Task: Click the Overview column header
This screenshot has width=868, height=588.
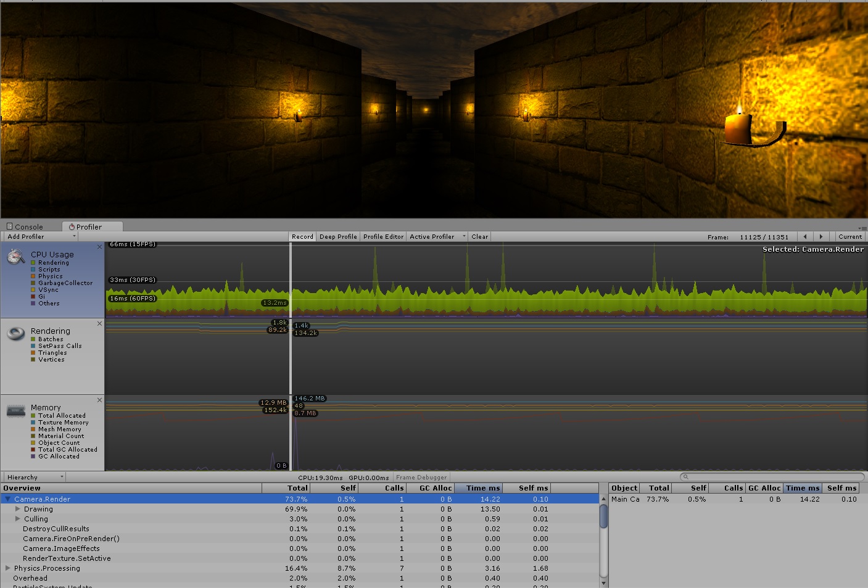Action: pos(131,488)
